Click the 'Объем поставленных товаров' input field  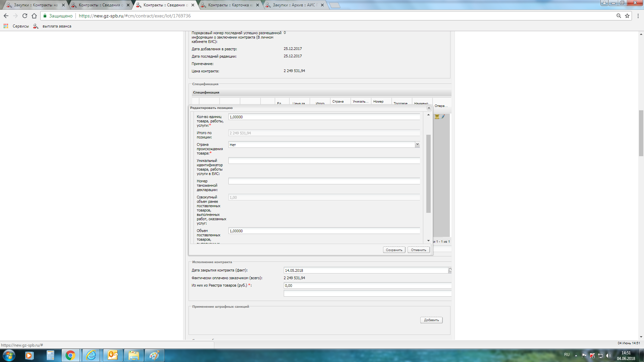point(324,231)
